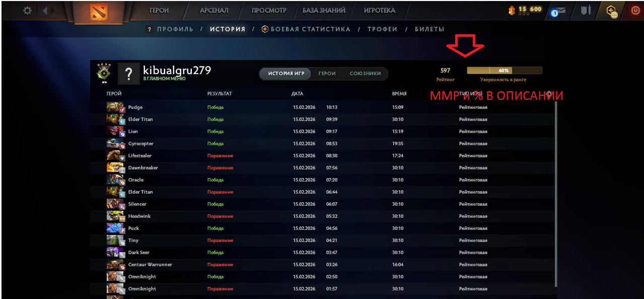This screenshot has height=299, width=644.
Task: Open the Арсенал top menu
Action: (214, 11)
